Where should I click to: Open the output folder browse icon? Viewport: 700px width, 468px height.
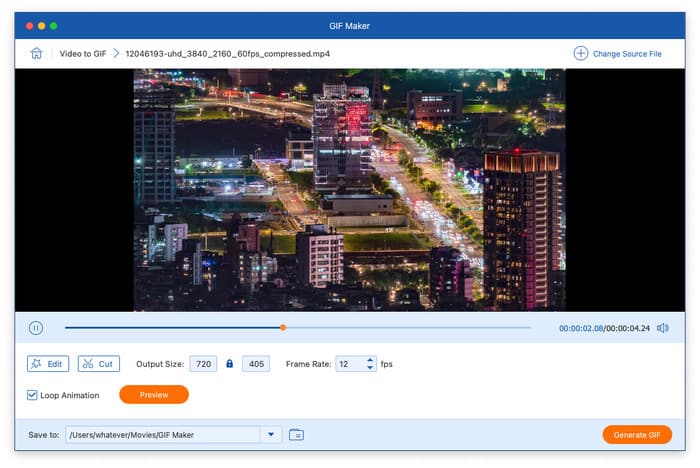(x=296, y=434)
